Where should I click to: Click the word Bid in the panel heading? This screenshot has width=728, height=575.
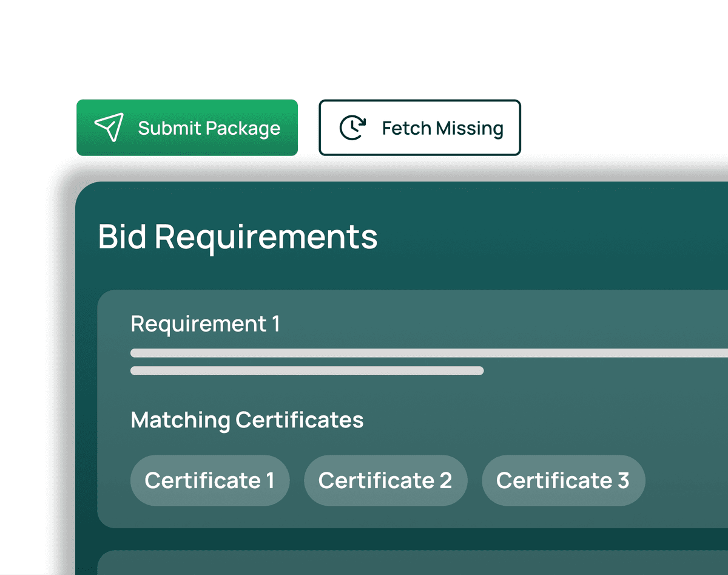tap(122, 237)
